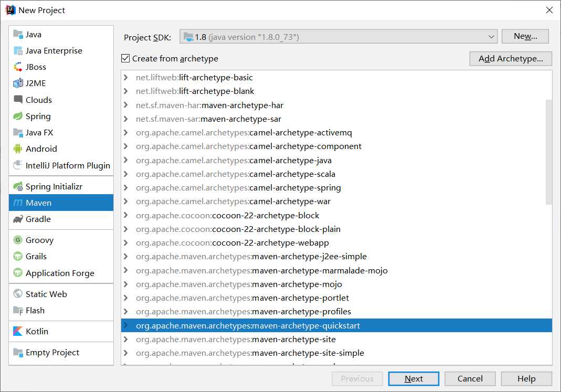Click the Application Forge icon
The width and height of the screenshot is (561, 392).
[x=18, y=273]
